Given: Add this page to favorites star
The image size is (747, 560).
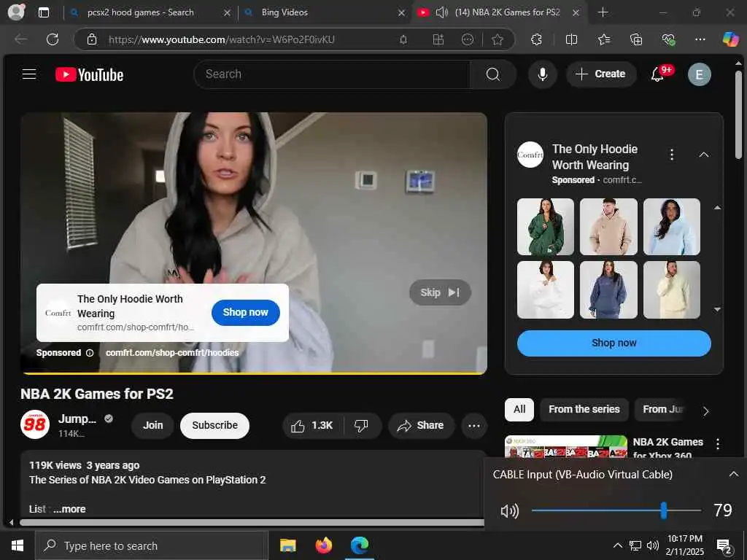Looking at the screenshot, I should [x=498, y=39].
